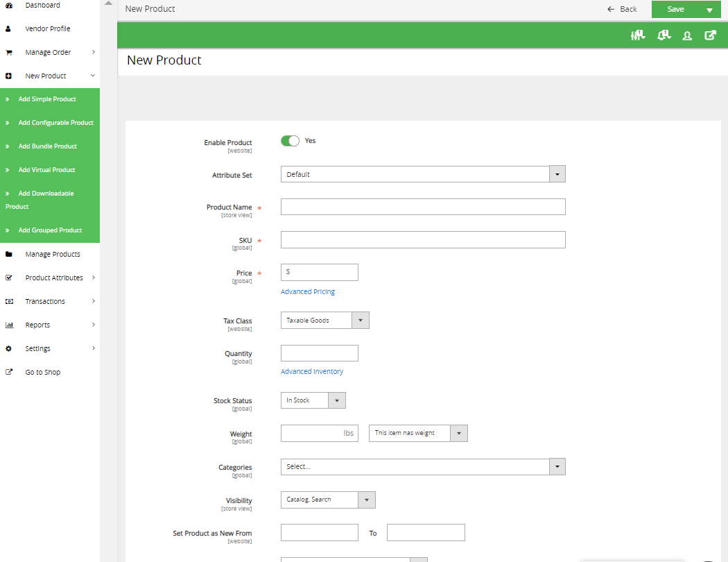This screenshot has height=562, width=728.
Task: Click the Back button
Action: click(622, 9)
